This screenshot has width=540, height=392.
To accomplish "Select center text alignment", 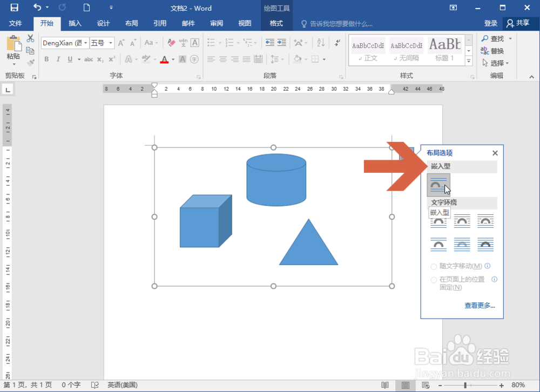I will 222,58.
